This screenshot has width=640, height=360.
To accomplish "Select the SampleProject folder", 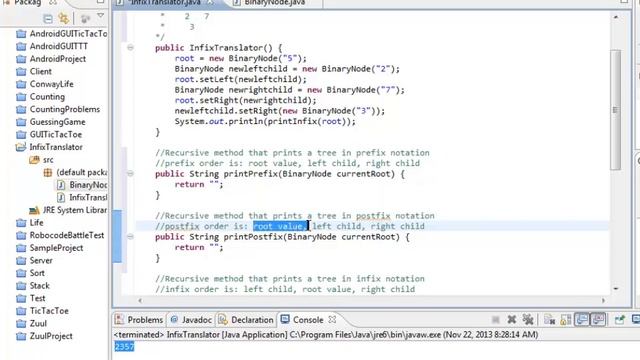I will click(x=49, y=248).
